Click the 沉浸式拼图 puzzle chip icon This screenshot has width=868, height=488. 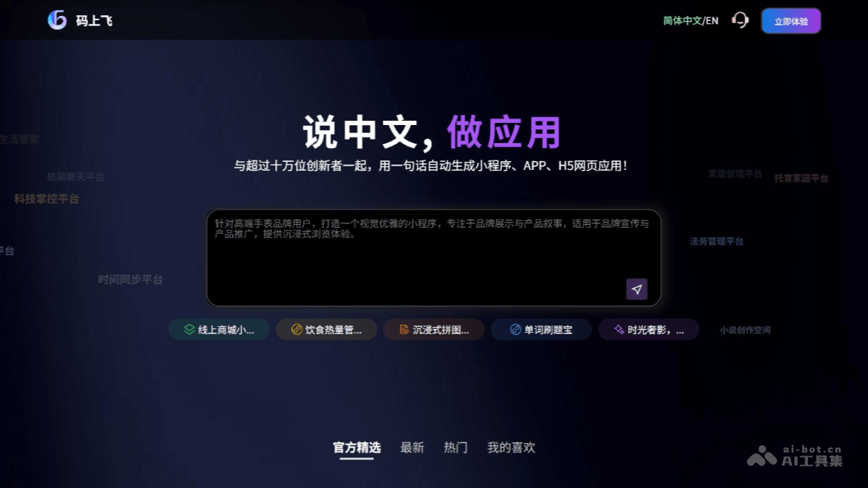tap(404, 330)
